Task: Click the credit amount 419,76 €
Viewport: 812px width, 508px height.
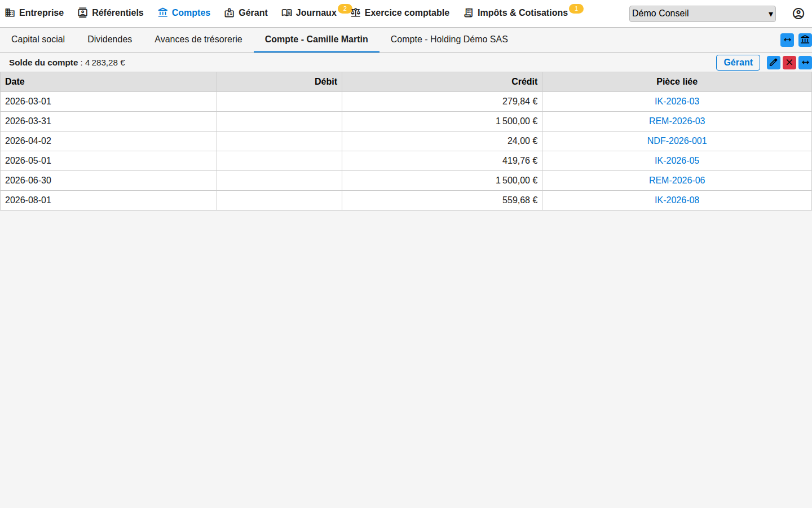Action: [x=520, y=161]
